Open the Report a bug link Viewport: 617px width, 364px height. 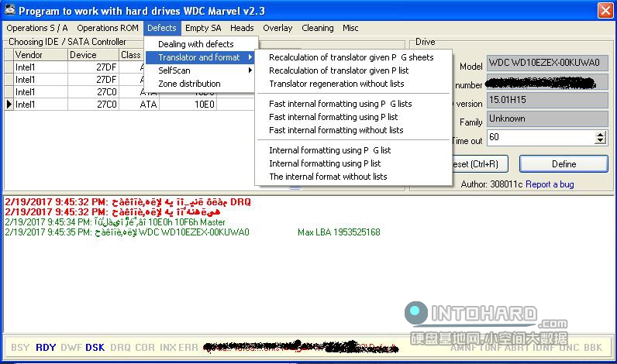click(550, 184)
